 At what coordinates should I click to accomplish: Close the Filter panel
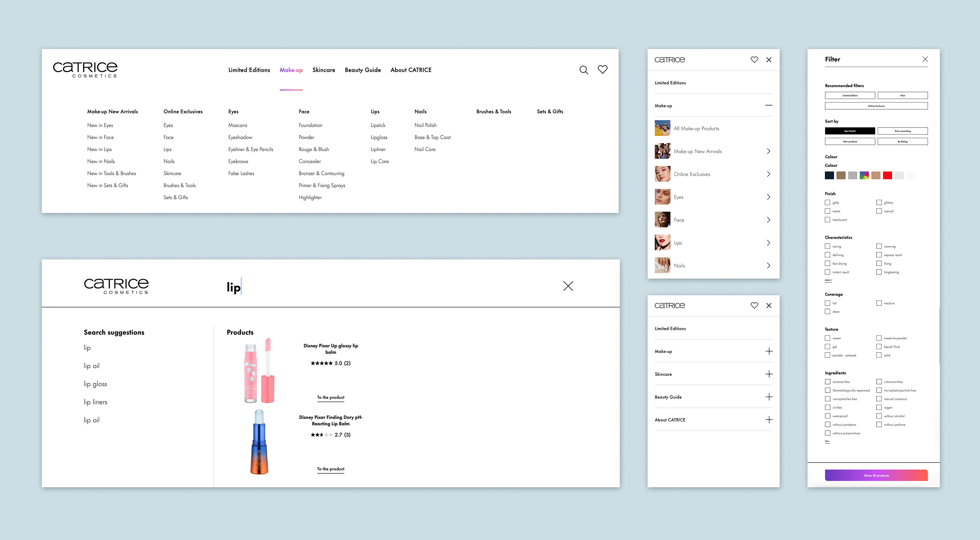click(925, 59)
